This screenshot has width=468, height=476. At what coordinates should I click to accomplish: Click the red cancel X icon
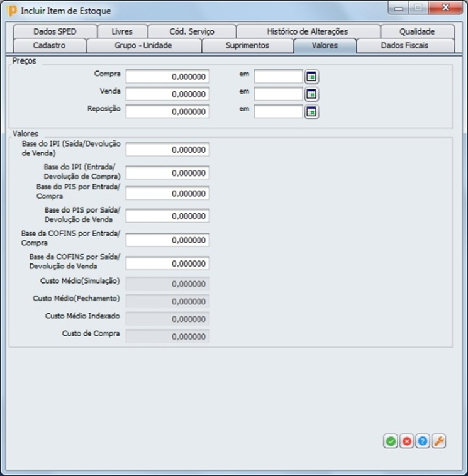pos(407,441)
